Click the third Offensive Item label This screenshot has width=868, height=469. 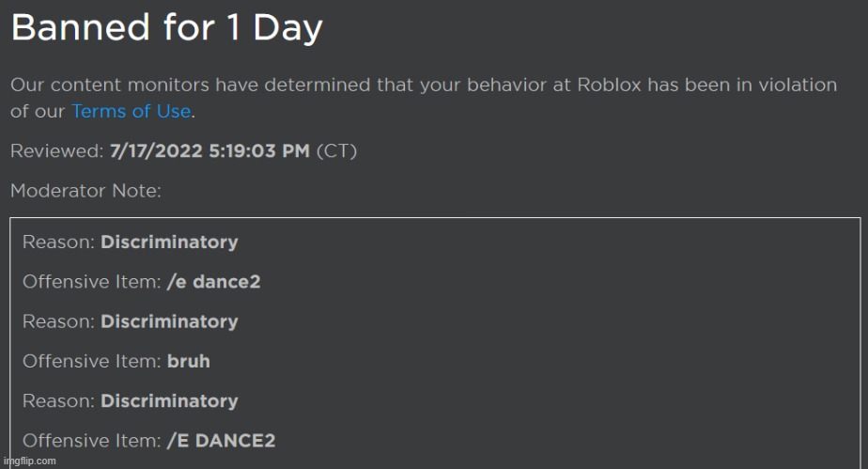pyautogui.click(x=92, y=441)
